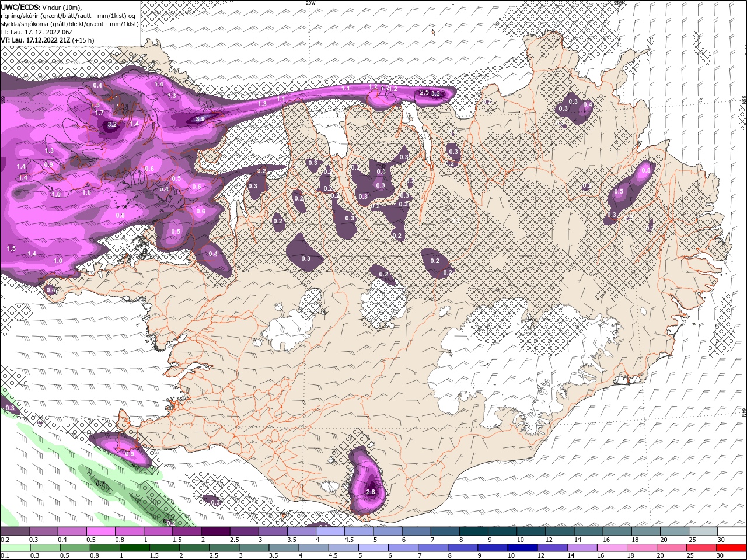Screen dimensions: 747x560
Task: Click the VT: Lau. 17.12.2022 21Z (+15 h) line
Action: (x=47, y=40)
